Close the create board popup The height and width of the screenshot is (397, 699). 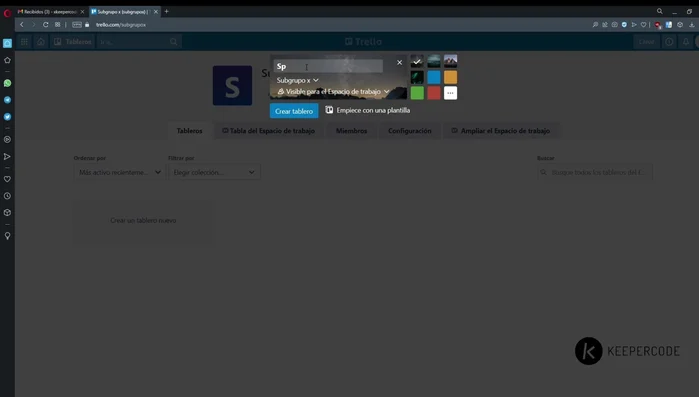pyautogui.click(x=399, y=62)
